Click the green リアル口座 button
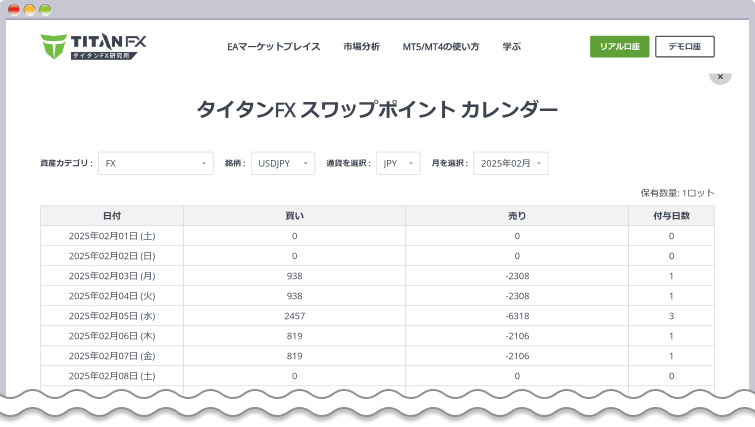 (x=620, y=47)
